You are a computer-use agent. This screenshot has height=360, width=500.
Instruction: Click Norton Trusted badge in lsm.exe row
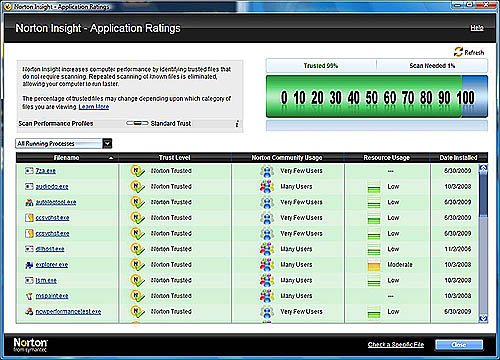click(x=137, y=280)
